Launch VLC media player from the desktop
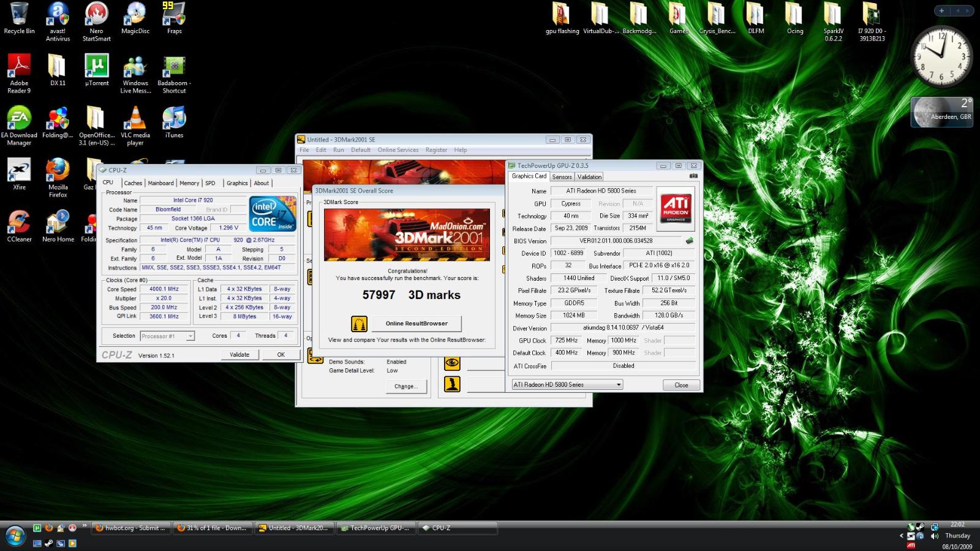The image size is (980, 551). click(135, 126)
